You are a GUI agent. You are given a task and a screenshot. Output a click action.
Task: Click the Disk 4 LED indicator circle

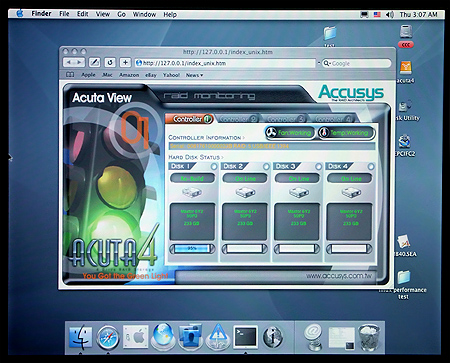pos(371,166)
